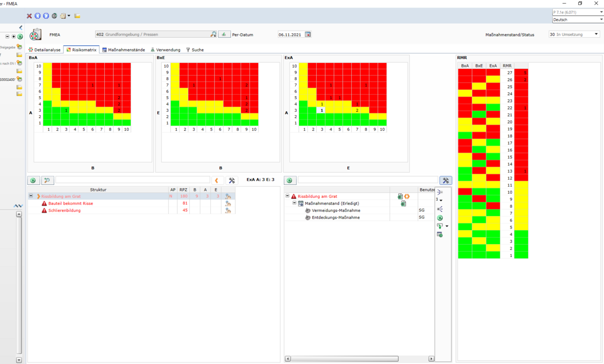Viewport: 604px width, 364px height.
Task: Click the white highlighted cell in ExA matrix
Action: 321,110
